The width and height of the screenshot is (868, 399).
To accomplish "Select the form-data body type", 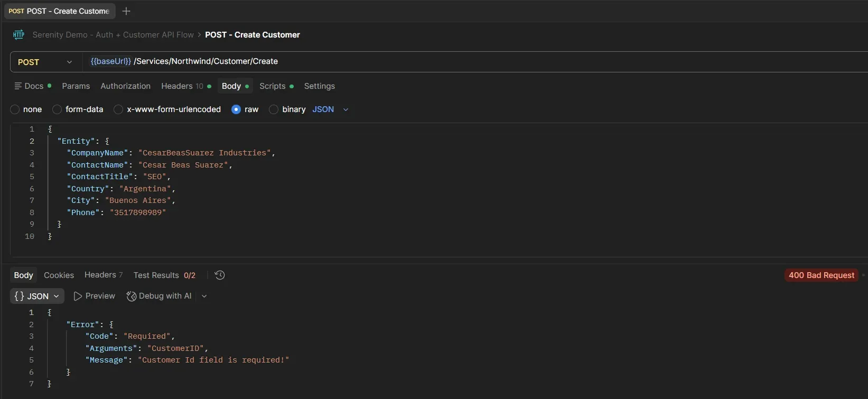I will coord(57,109).
